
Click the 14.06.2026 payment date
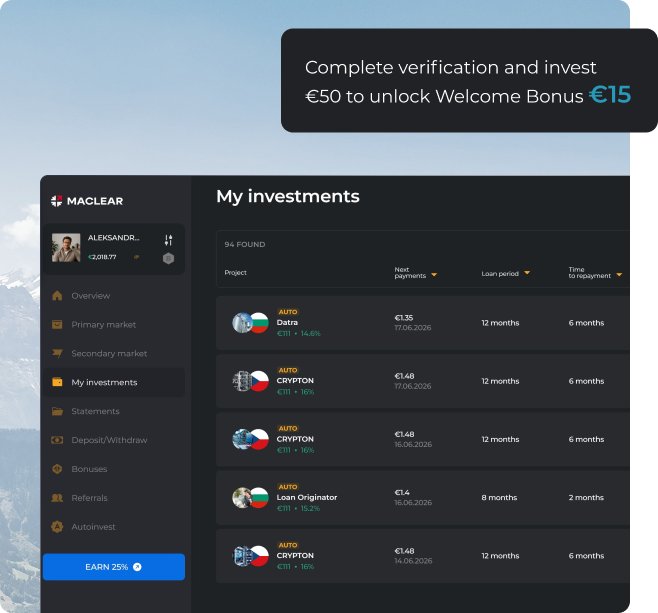click(413, 561)
